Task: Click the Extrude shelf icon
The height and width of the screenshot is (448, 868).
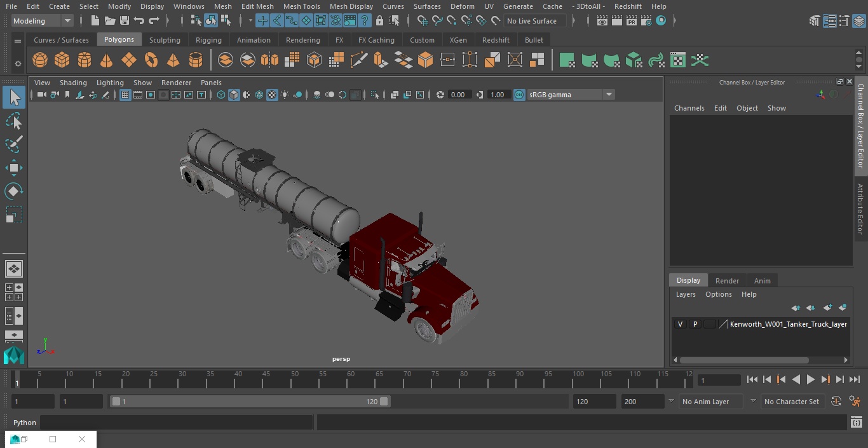Action: [381, 60]
